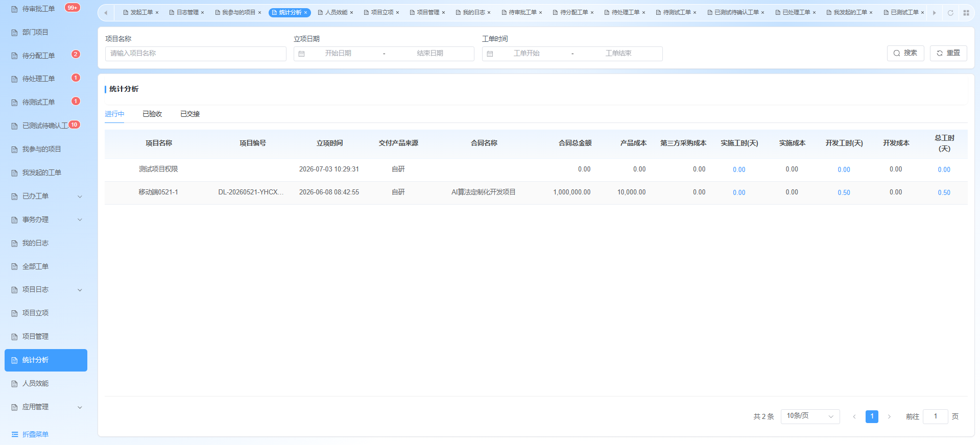Click the calendar icon in 工单时间 field

point(490,54)
